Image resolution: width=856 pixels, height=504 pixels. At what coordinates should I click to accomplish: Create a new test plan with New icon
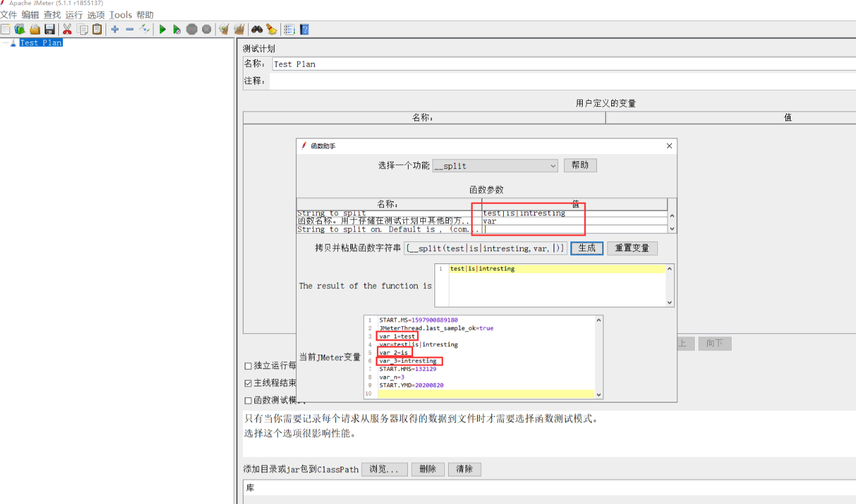[5, 29]
